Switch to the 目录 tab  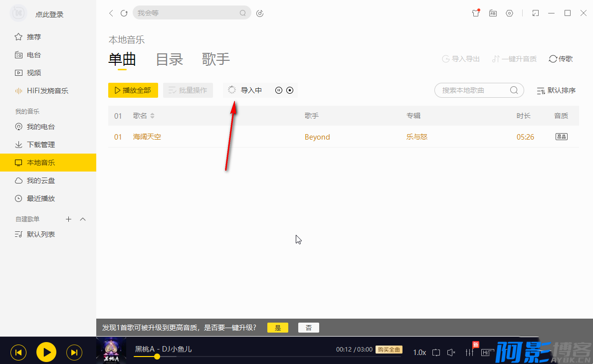(x=170, y=59)
